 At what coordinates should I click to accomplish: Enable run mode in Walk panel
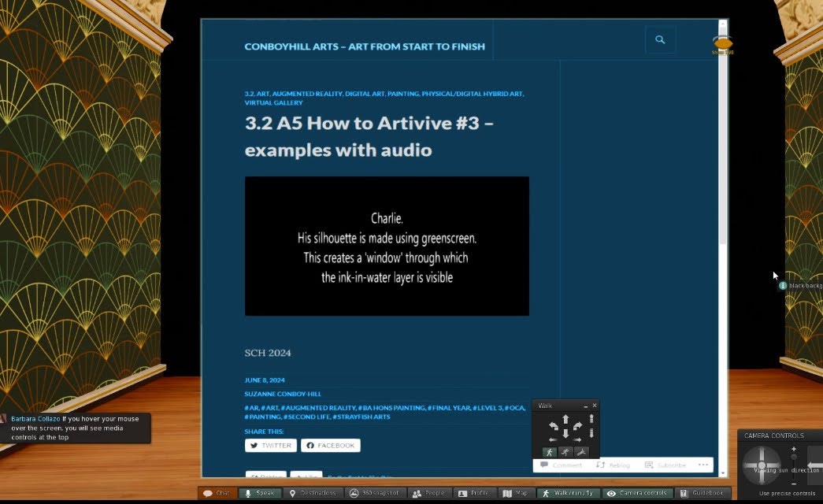tap(565, 452)
